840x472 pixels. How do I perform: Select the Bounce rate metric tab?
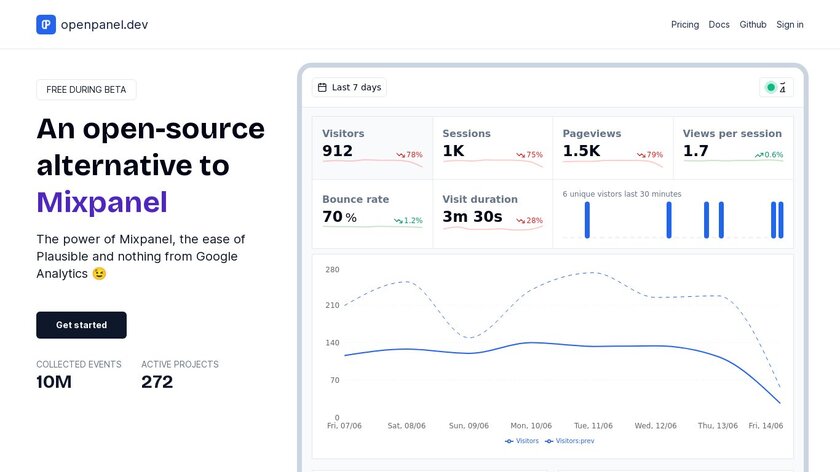tap(372, 208)
